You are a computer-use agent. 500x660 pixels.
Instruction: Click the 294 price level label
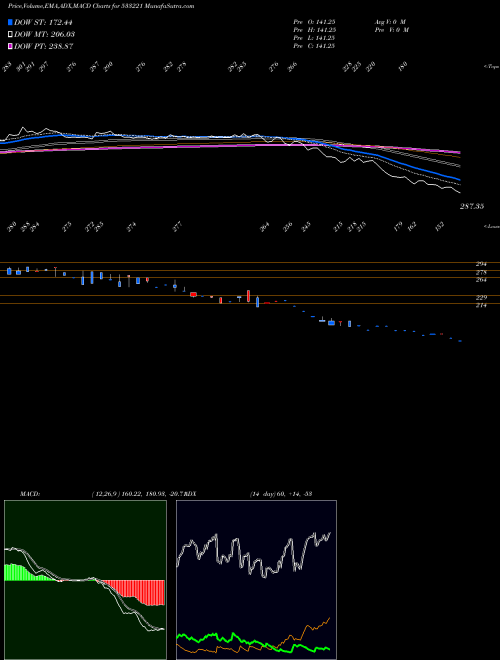tap(481, 264)
